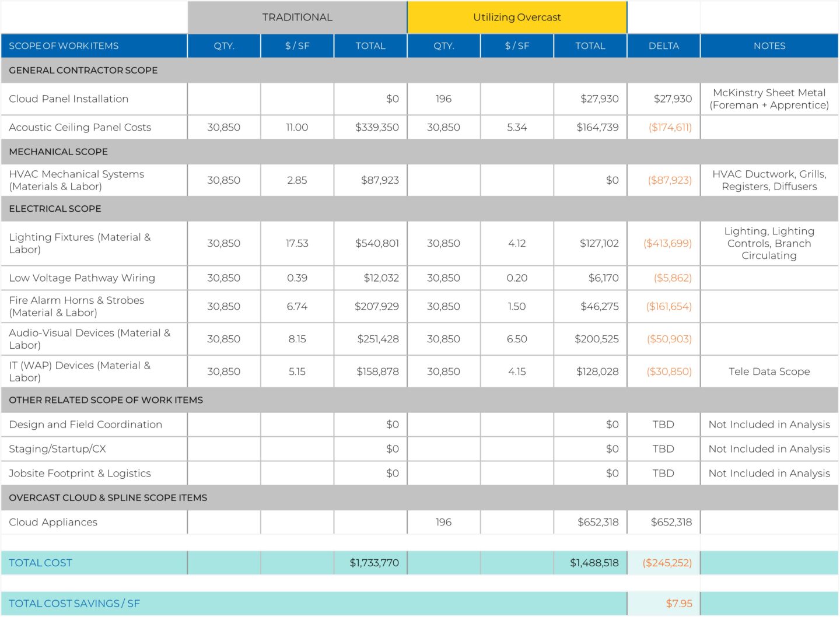Select the Acoustic Ceiling Panel Costs label
Screen dimensions: 840x617
coord(80,128)
